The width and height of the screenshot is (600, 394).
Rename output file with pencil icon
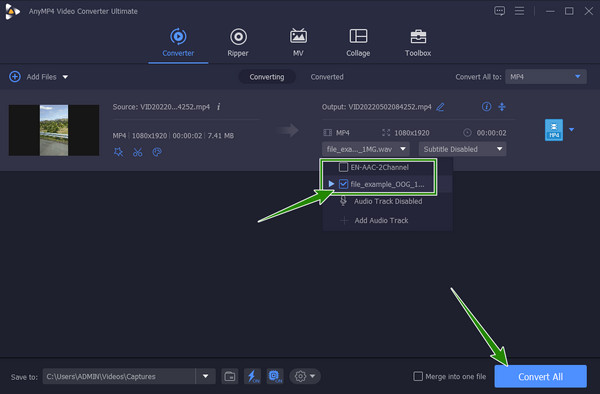(440, 107)
